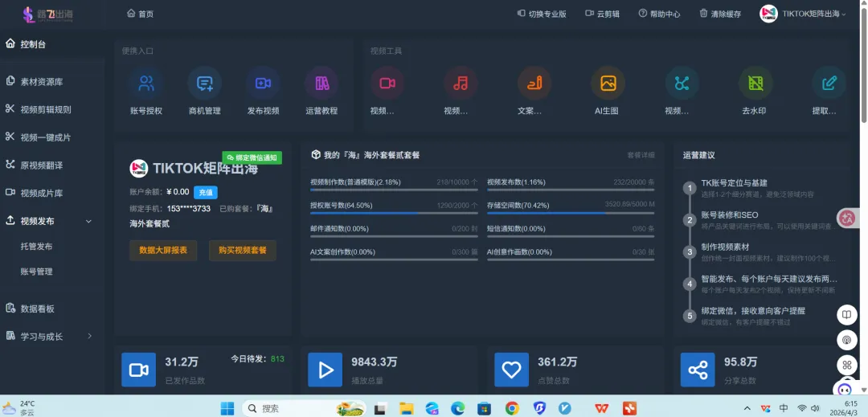This screenshot has width=868, height=417.
Task: Open 数据大屏报表
Action: click(163, 251)
